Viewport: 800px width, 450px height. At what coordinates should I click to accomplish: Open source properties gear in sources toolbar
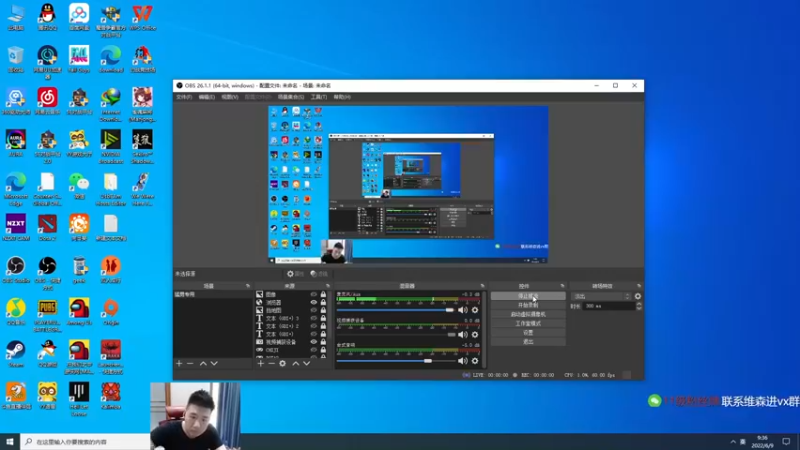click(283, 363)
